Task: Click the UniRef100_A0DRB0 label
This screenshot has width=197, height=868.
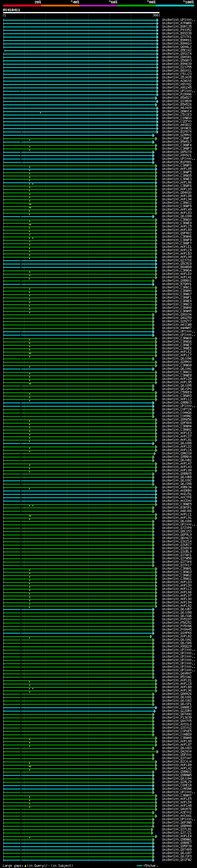Action: [x=177, y=491]
